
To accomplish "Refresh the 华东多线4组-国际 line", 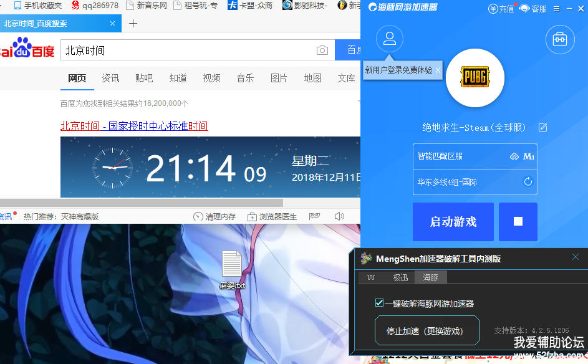I will point(528,182).
